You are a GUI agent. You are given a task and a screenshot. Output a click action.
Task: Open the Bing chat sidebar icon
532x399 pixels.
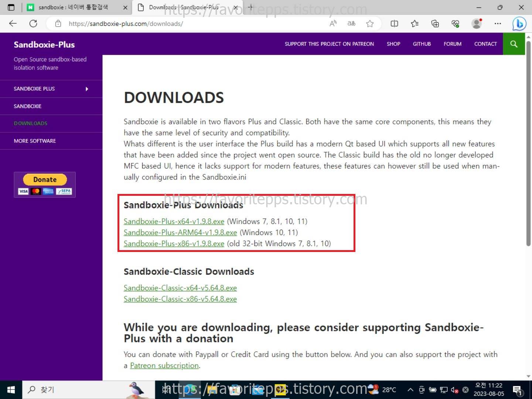coord(519,24)
